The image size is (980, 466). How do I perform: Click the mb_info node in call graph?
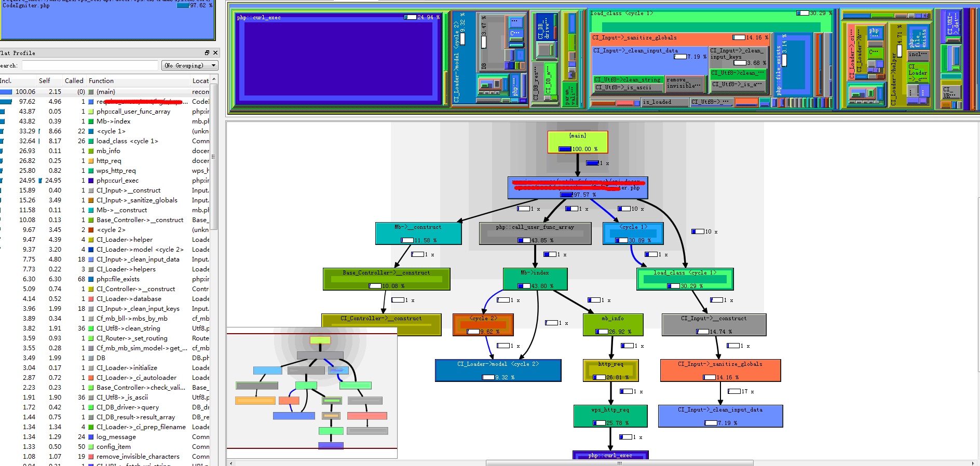(x=613, y=325)
